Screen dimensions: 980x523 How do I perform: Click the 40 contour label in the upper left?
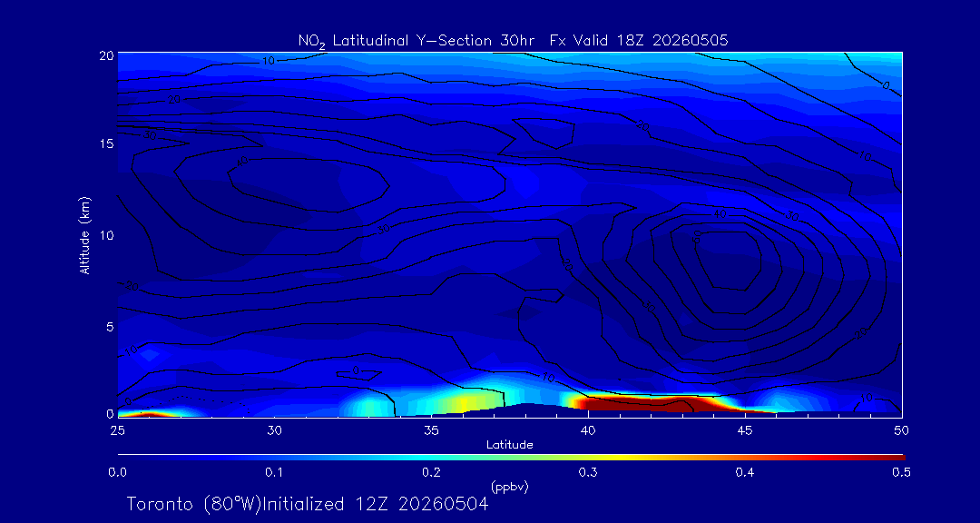(x=242, y=162)
